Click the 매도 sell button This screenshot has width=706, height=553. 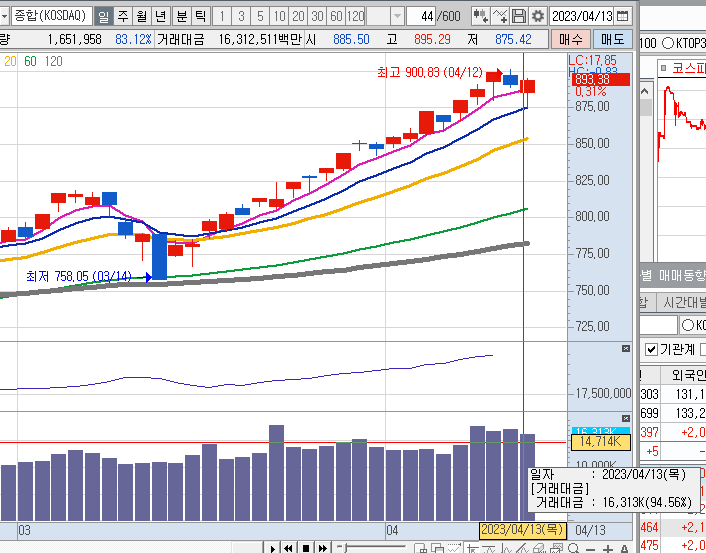[611, 39]
